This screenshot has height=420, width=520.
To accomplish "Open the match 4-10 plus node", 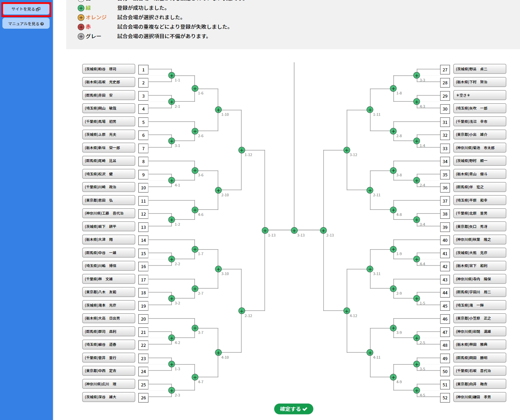I will point(218,352).
